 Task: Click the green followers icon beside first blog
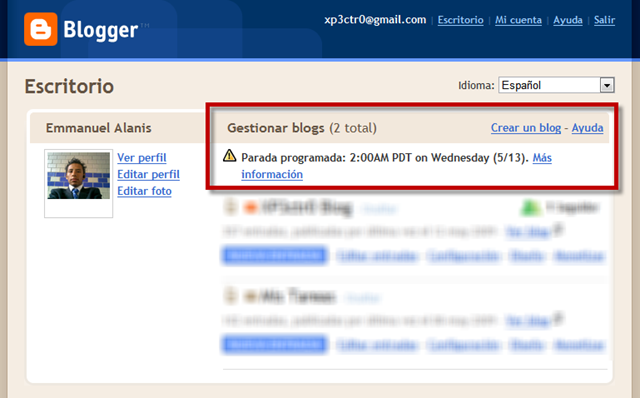(530, 208)
